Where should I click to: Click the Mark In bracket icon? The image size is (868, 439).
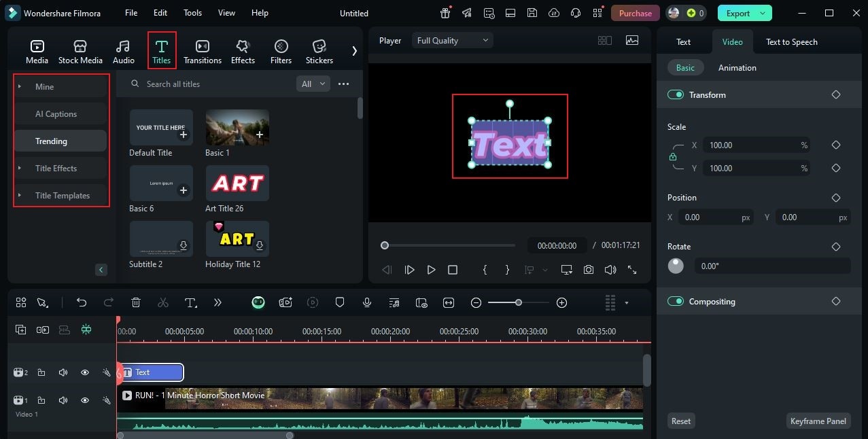coord(485,270)
